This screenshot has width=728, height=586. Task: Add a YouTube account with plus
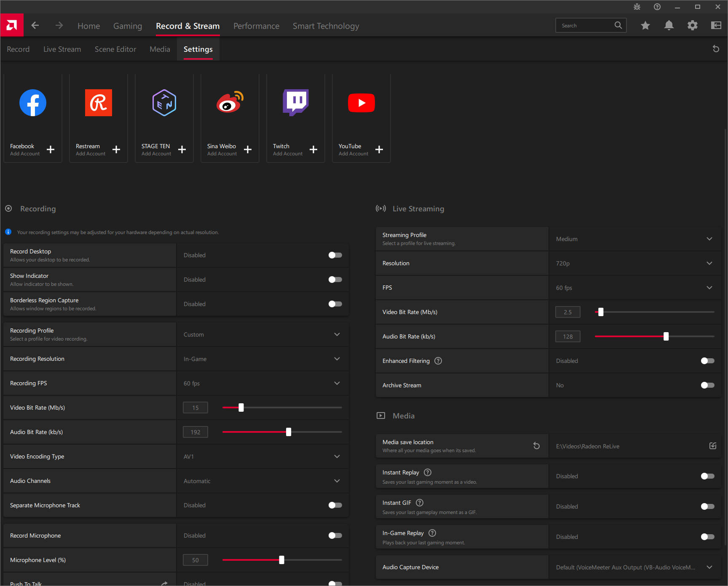tap(379, 149)
